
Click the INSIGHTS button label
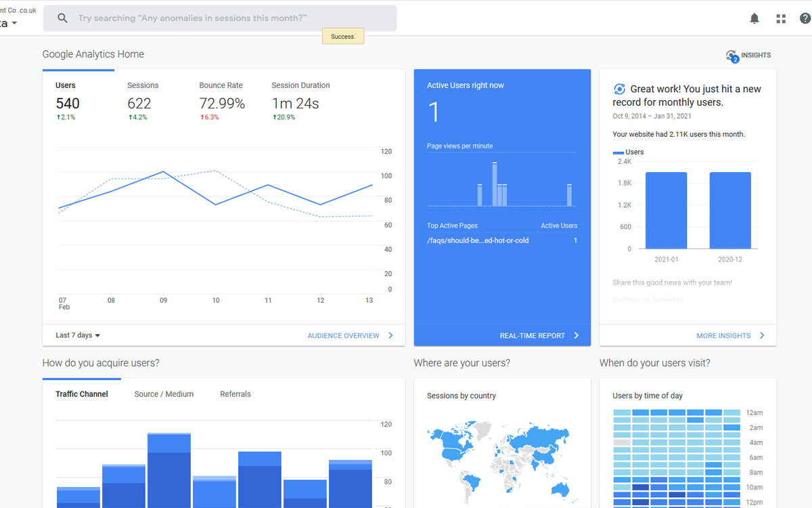pos(756,56)
